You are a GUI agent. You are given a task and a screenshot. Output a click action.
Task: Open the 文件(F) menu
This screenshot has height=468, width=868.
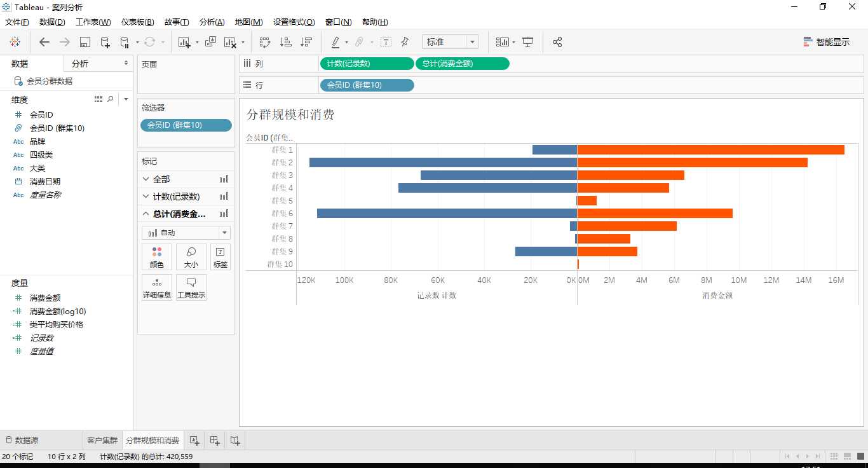click(x=17, y=22)
